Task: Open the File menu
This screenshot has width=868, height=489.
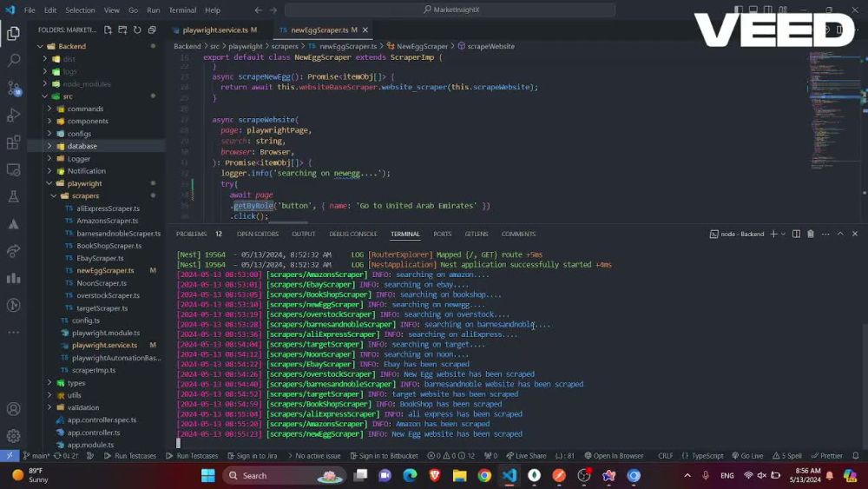Action: pyautogui.click(x=30, y=10)
